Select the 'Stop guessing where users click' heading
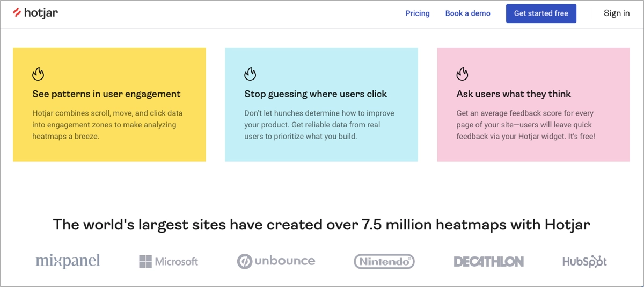The width and height of the screenshot is (644, 287). click(316, 94)
